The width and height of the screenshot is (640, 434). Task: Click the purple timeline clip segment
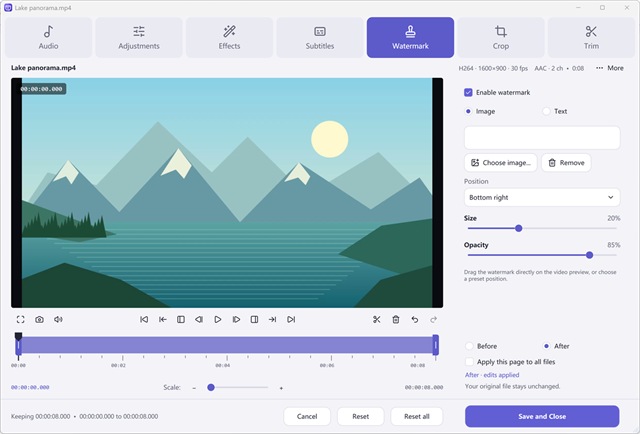tap(227, 345)
